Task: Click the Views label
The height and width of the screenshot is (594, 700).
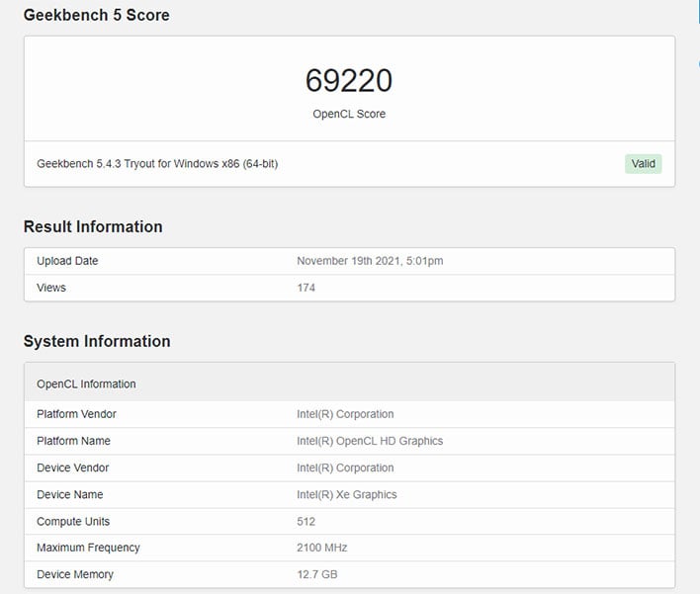Action: point(51,288)
